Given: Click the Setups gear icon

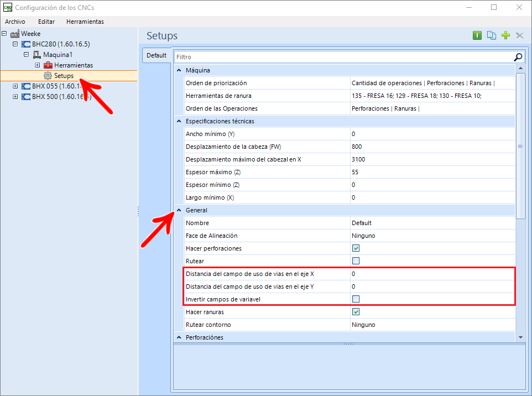Looking at the screenshot, I should (48, 76).
